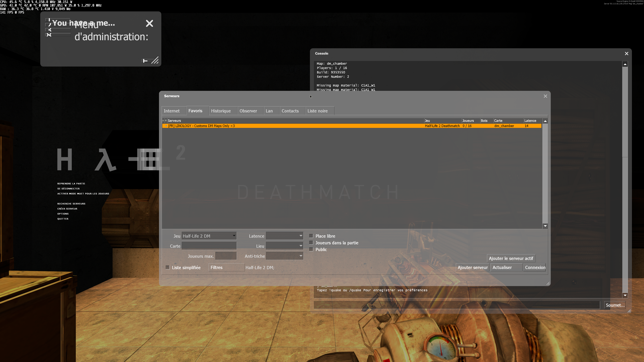Select Reprendre la partie in main menu
This screenshot has height=362, width=644.
[x=71, y=184]
